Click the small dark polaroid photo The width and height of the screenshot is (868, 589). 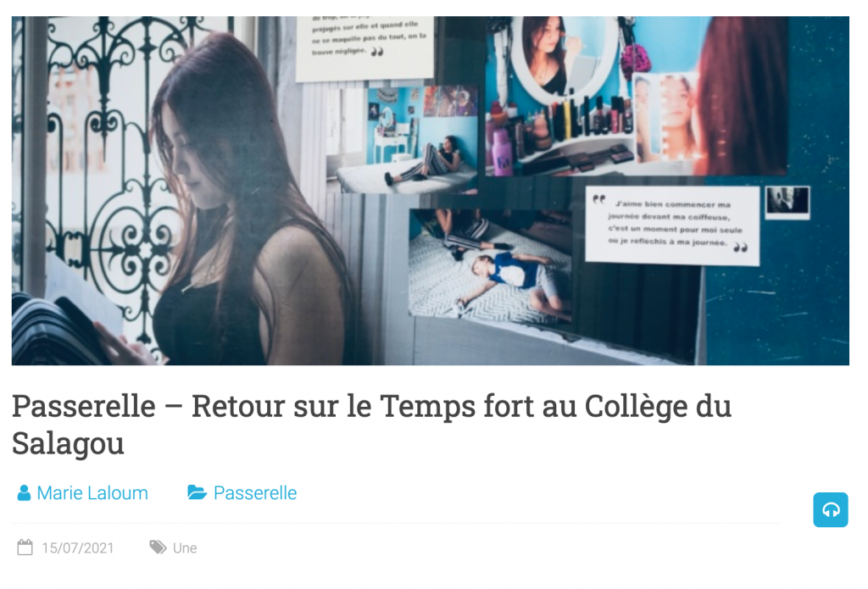787,202
